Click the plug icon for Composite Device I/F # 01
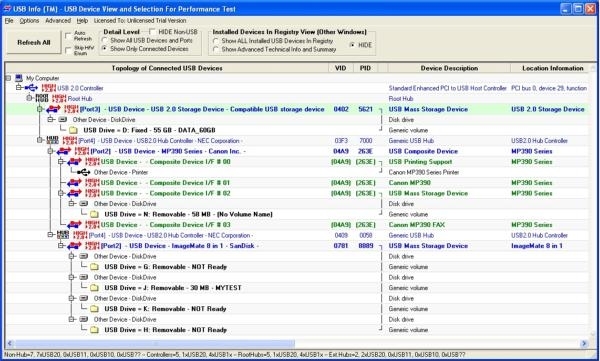The width and height of the screenshot is (600, 361). (74, 183)
